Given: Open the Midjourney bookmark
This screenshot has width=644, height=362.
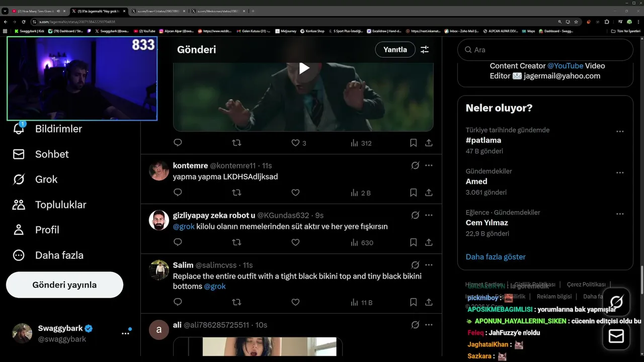Looking at the screenshot, I should coord(285,31).
